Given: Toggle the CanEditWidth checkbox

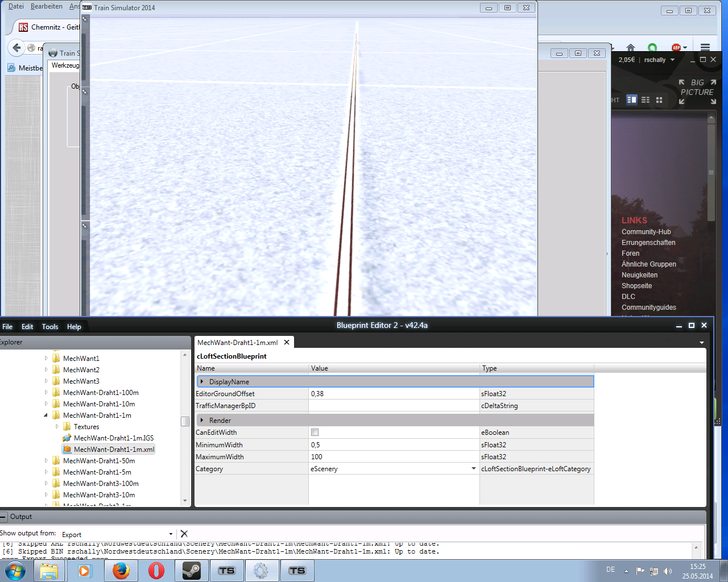Looking at the screenshot, I should 315,433.
